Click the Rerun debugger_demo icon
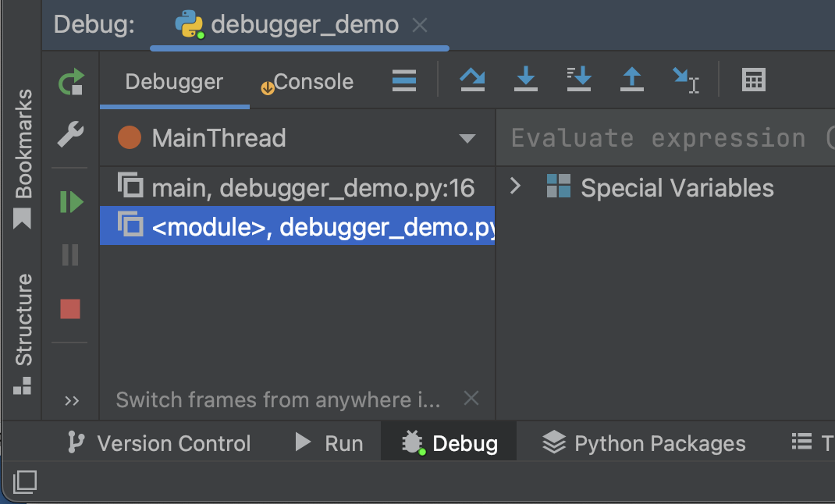835x504 pixels. 71,82
